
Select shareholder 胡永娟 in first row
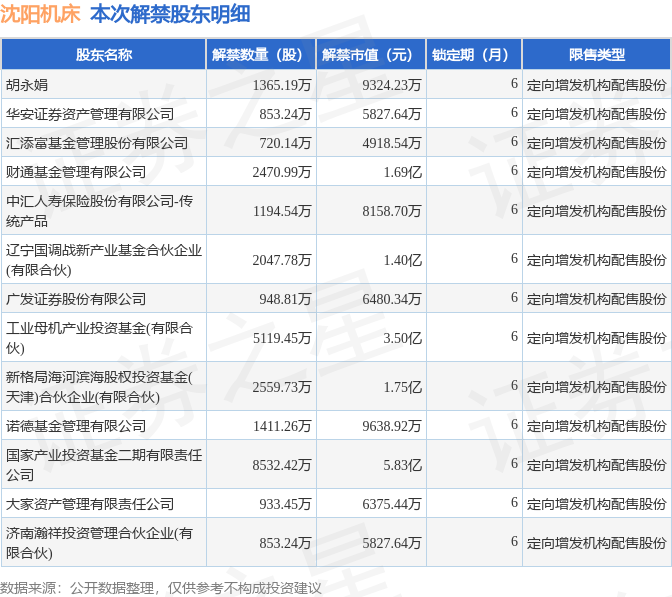[27, 85]
